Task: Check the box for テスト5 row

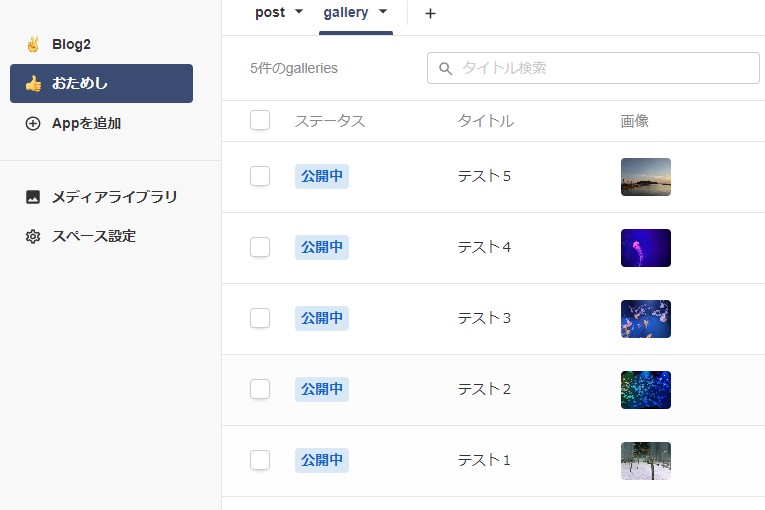Action: pyautogui.click(x=260, y=176)
